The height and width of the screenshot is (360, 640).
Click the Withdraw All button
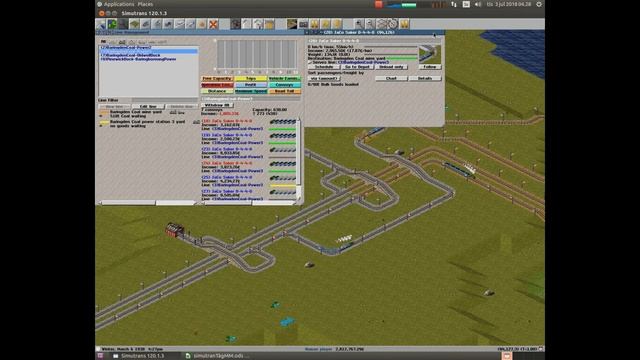click(217, 105)
